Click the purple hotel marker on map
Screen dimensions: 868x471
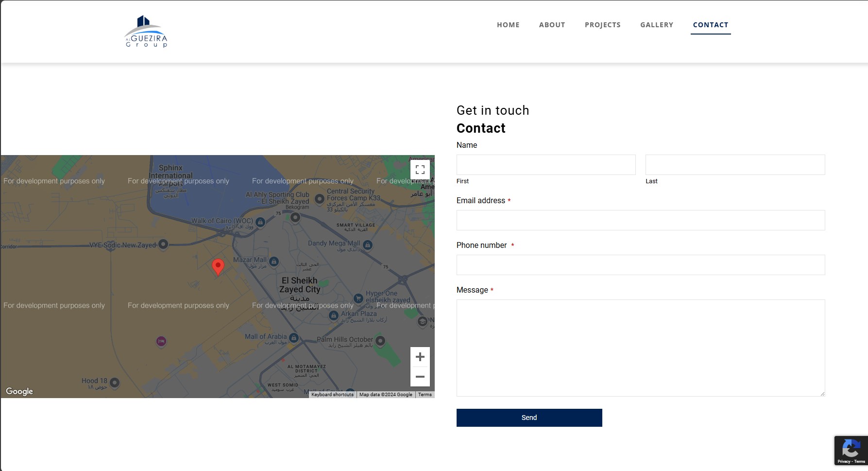click(x=161, y=341)
